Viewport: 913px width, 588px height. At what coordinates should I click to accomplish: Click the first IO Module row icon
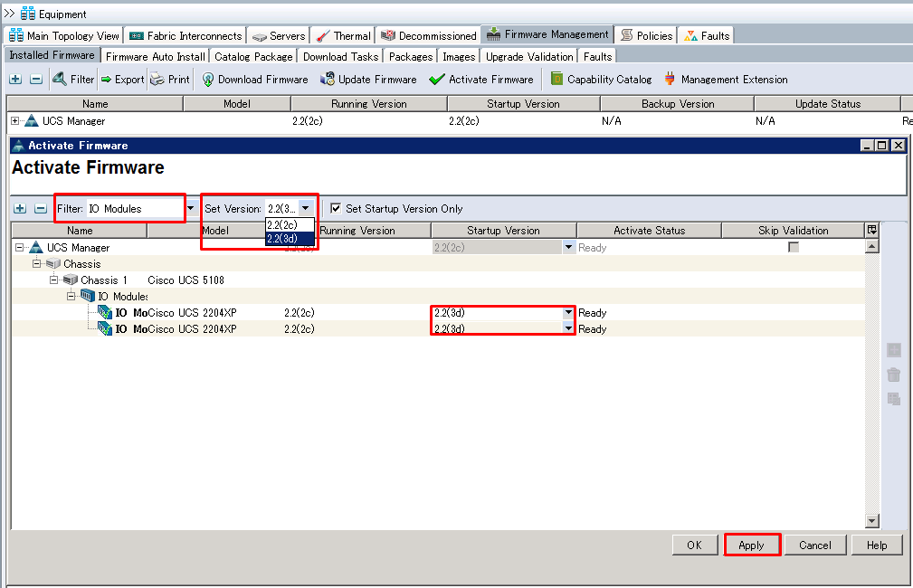click(105, 313)
